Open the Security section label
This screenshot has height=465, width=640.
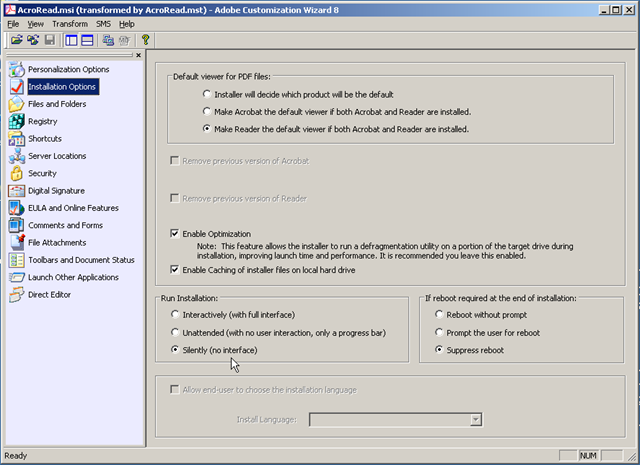click(42, 174)
